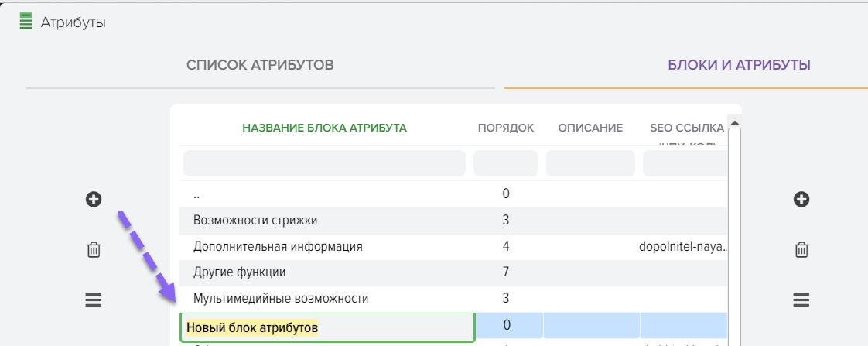Viewport: 868px width, 346px height.
Task: Open the left hamburger menu icon
Action: pyautogui.click(x=94, y=300)
